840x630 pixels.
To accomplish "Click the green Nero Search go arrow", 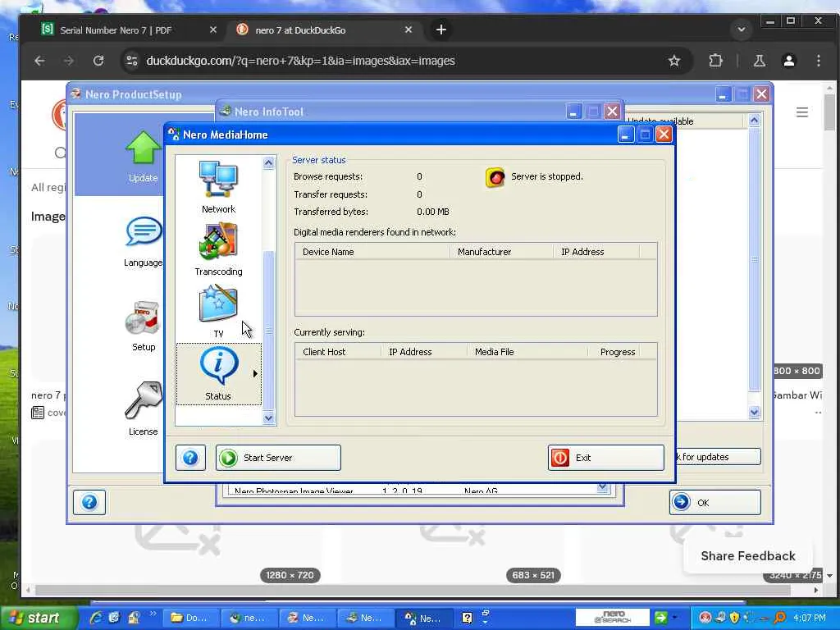I will pyautogui.click(x=660, y=618).
